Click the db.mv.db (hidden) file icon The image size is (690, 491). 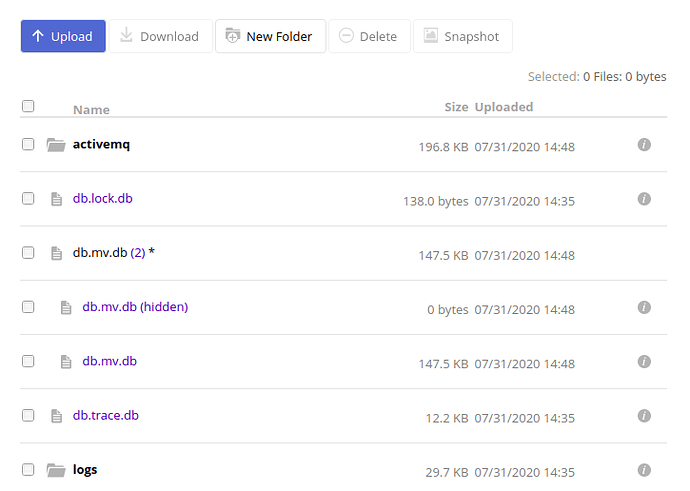click(66, 308)
